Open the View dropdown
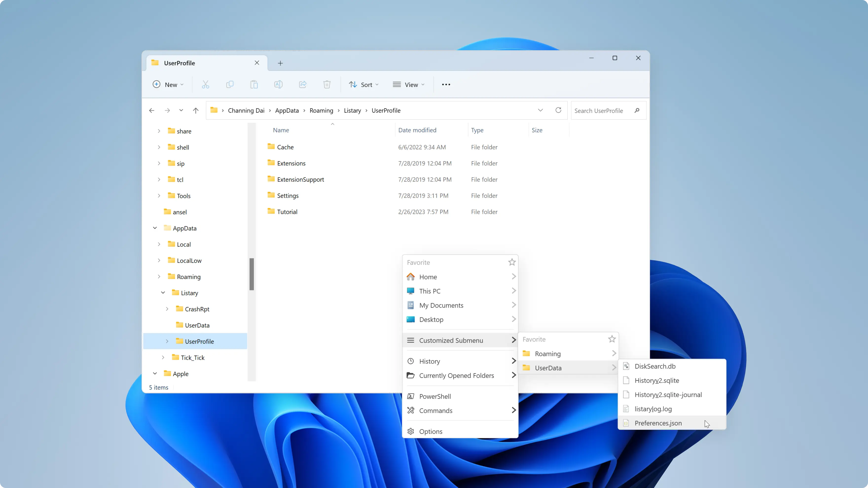 point(409,85)
